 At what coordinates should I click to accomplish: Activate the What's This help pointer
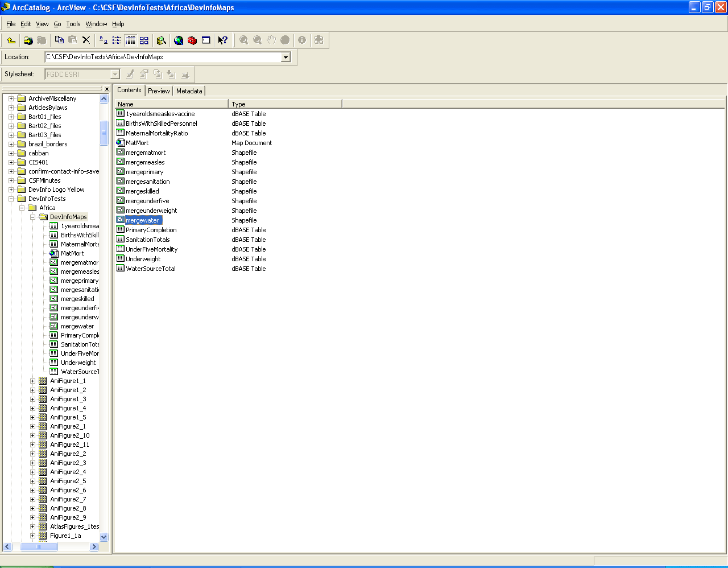pos(223,40)
